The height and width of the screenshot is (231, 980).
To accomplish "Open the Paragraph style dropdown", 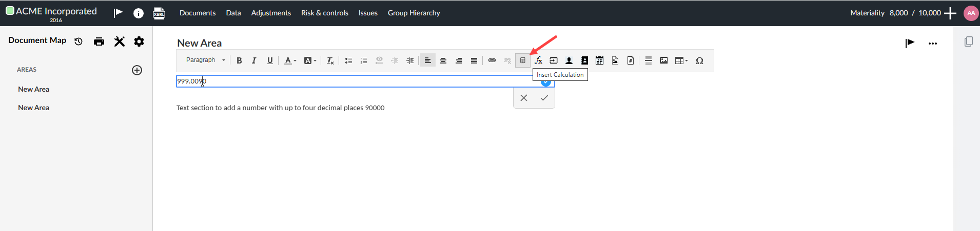I will [205, 60].
